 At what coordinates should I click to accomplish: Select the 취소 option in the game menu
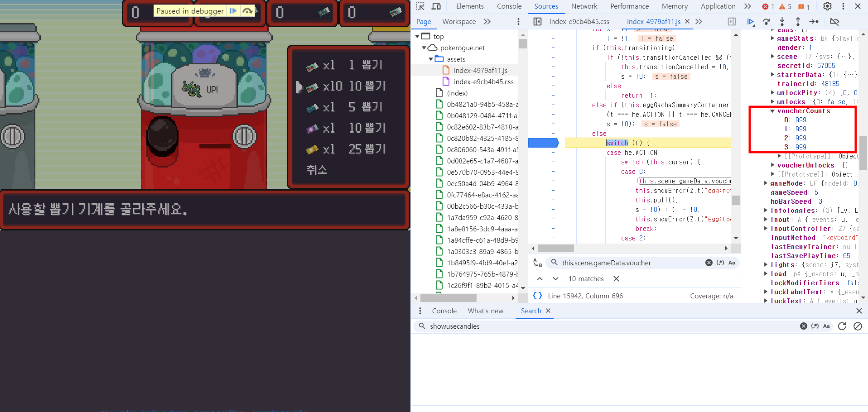coord(317,170)
